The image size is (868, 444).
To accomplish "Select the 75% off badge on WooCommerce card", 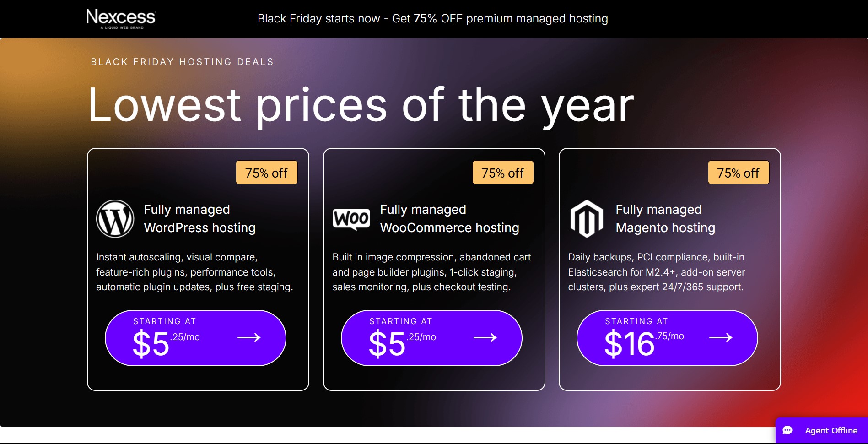I will pos(502,173).
